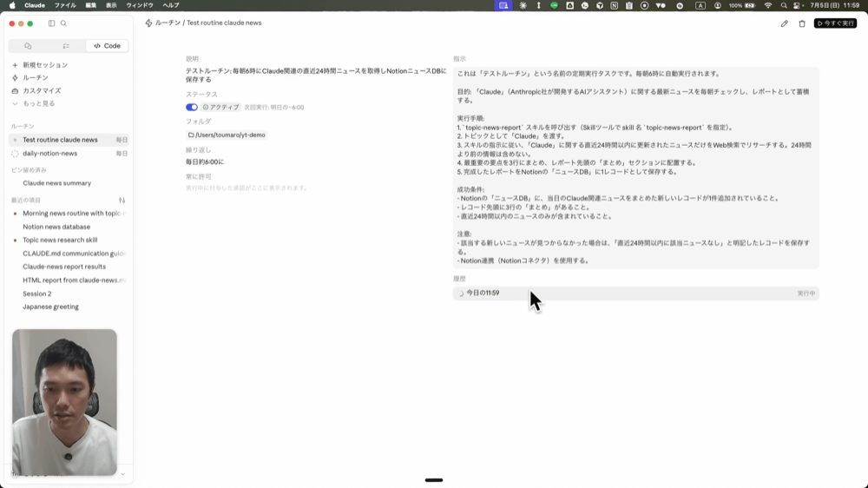The image size is (868, 488).
Task: Open the 今日の11:59 history run entry
Action: pos(635,293)
